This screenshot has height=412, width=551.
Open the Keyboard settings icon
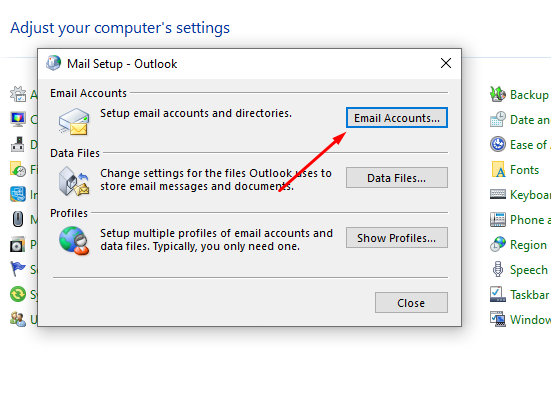tap(498, 194)
